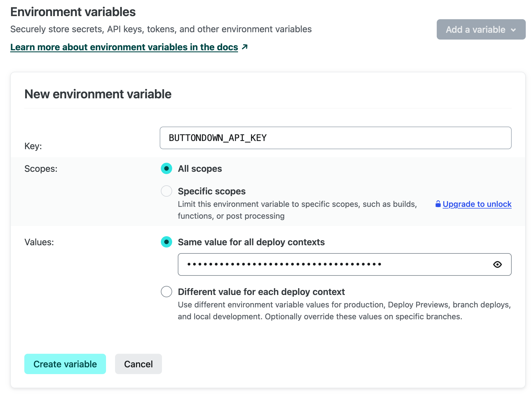Click the "Same value for all deploy contexts" label

251,242
